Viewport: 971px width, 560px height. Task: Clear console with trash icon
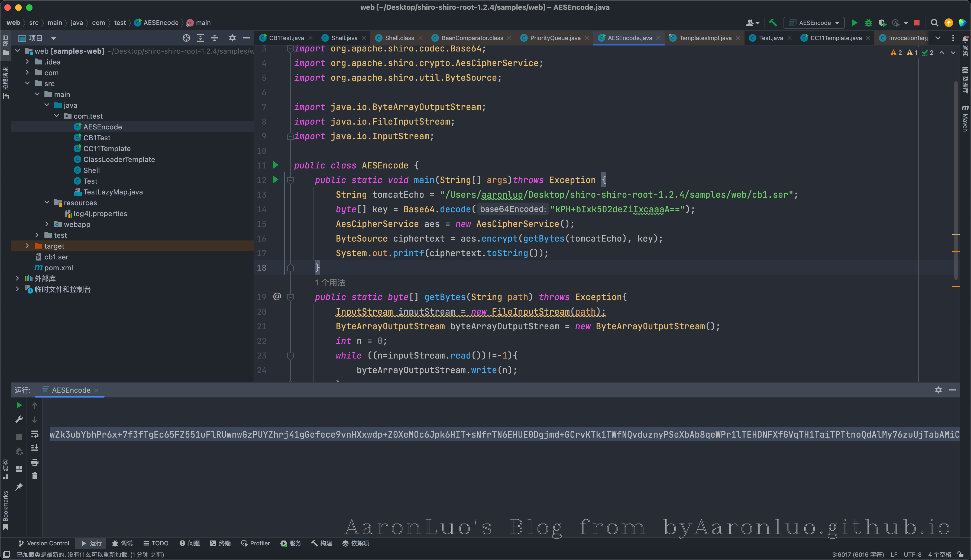tap(35, 476)
